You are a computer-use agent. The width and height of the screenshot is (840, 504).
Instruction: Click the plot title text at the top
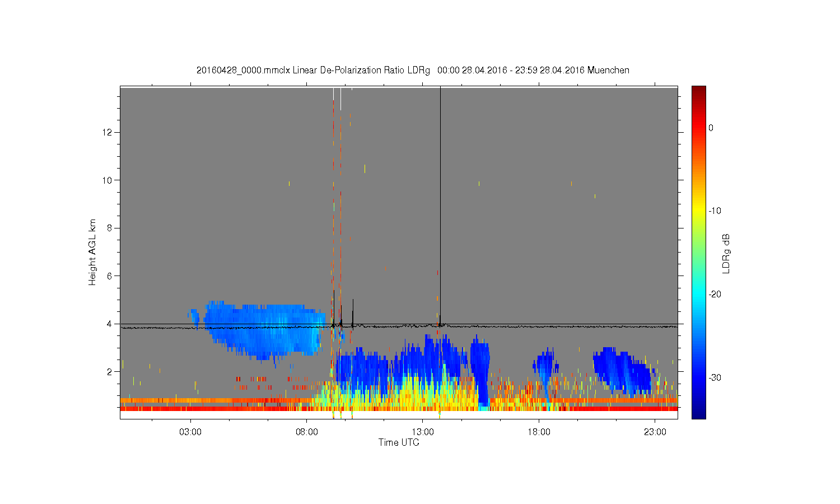pos(413,70)
